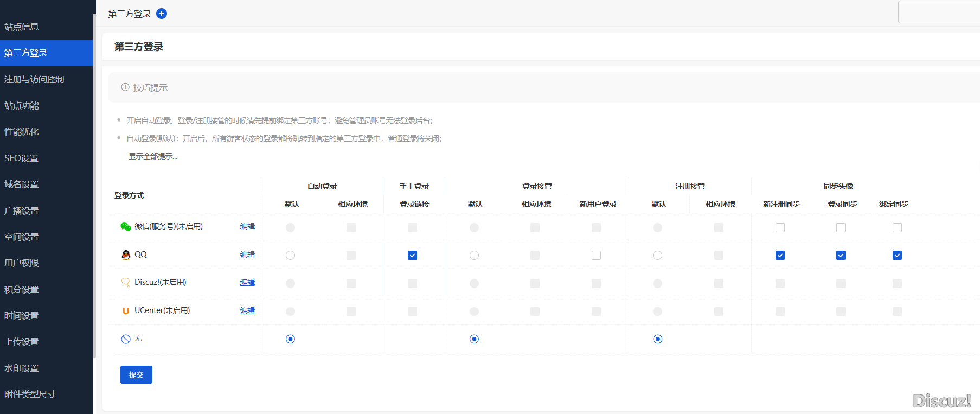Expand all tips via 显示全部提示 link
This screenshot has height=414, width=980.
(152, 156)
